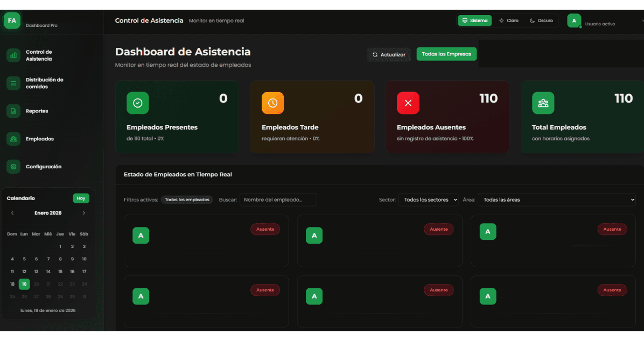
Task: Go to the next month in the calendar
Action: 84,212
